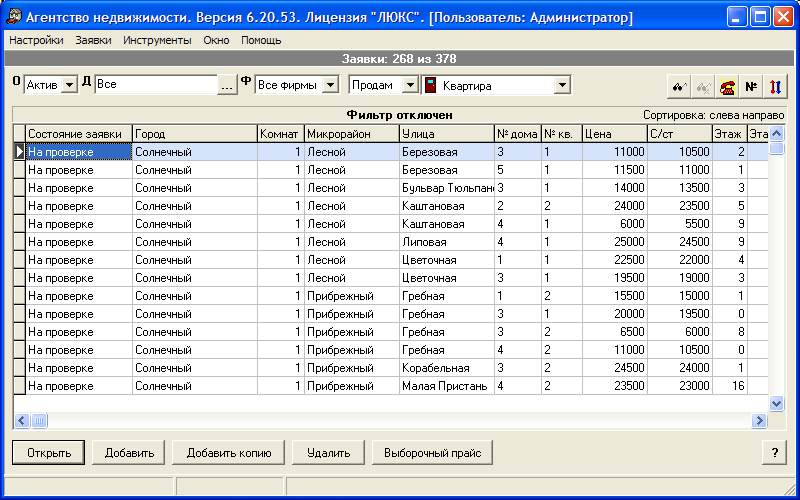Click the С/ст cell 5500
The image size is (800, 500).
tap(680, 224)
